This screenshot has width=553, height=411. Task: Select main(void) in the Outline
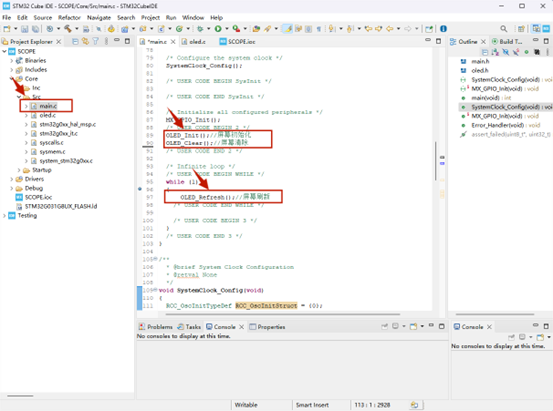pyautogui.click(x=486, y=98)
